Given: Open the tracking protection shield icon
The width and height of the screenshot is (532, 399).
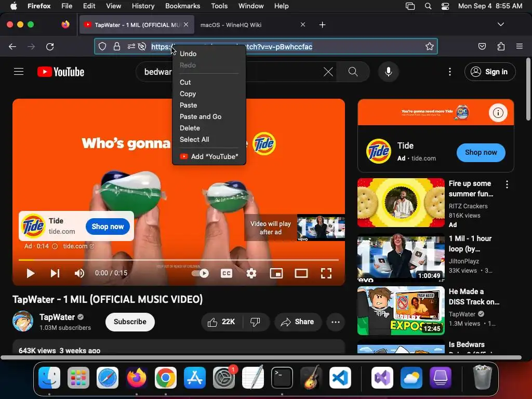Looking at the screenshot, I should click(102, 46).
